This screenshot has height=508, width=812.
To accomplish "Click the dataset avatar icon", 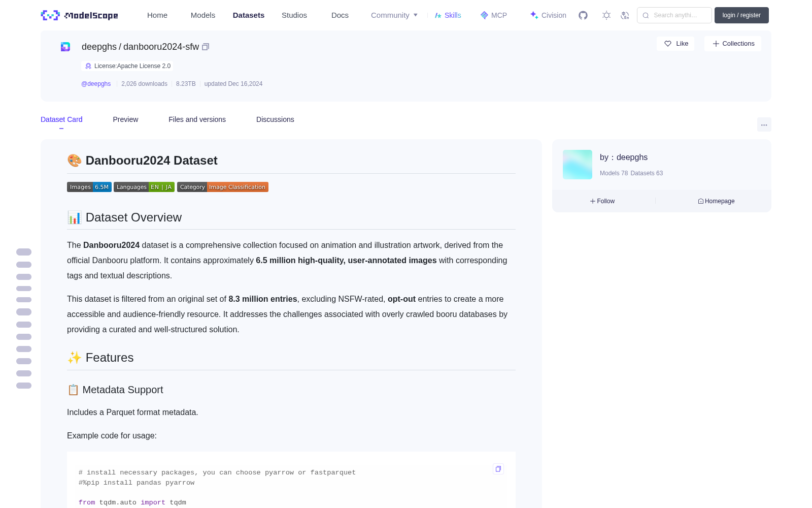I will click(65, 47).
